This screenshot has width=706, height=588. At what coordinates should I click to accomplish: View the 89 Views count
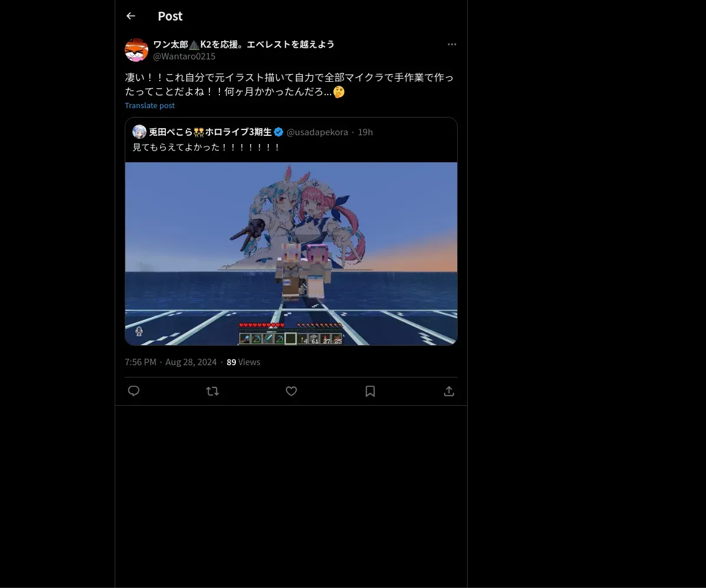(244, 362)
